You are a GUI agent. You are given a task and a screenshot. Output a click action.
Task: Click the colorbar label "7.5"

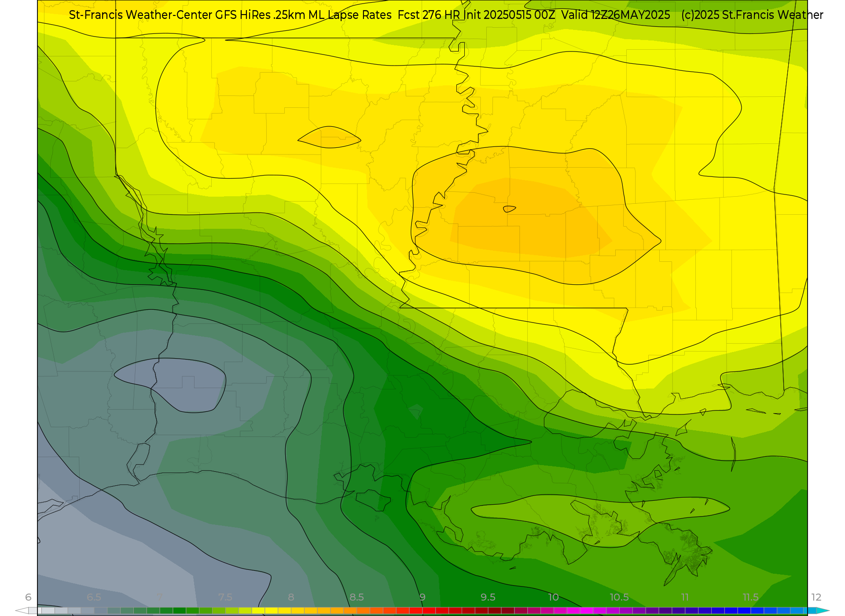coord(225,597)
